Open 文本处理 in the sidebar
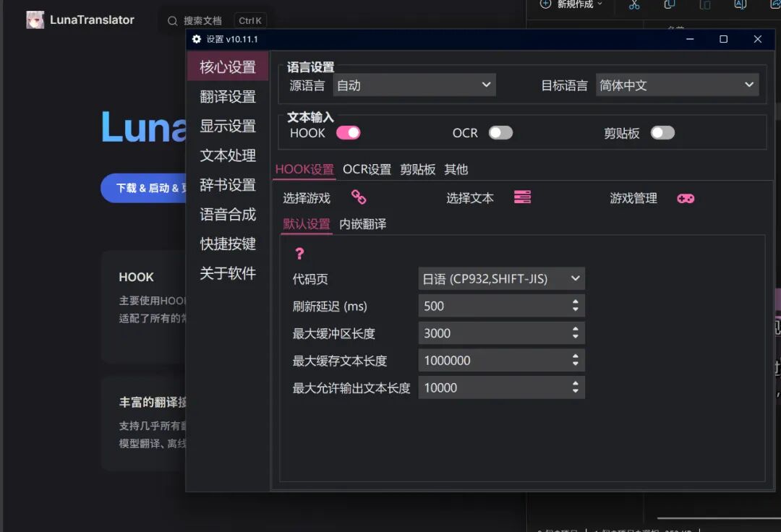Viewport: 781px width, 532px height. [228, 155]
